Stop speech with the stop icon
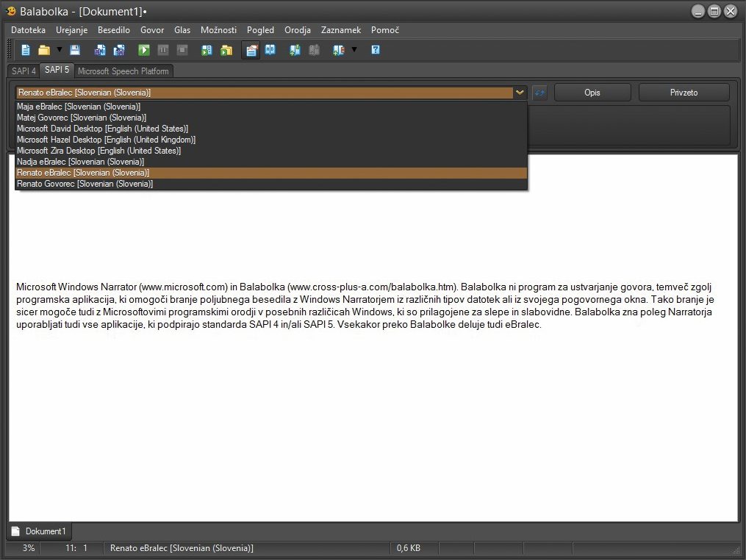 click(182, 50)
